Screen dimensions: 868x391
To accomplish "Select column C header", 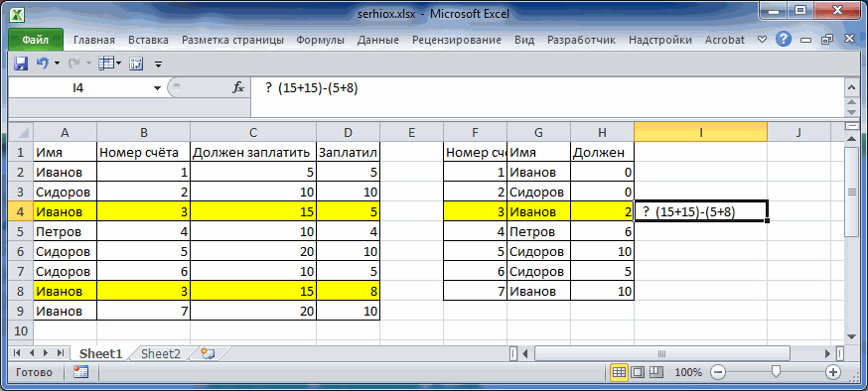I will click(x=253, y=132).
